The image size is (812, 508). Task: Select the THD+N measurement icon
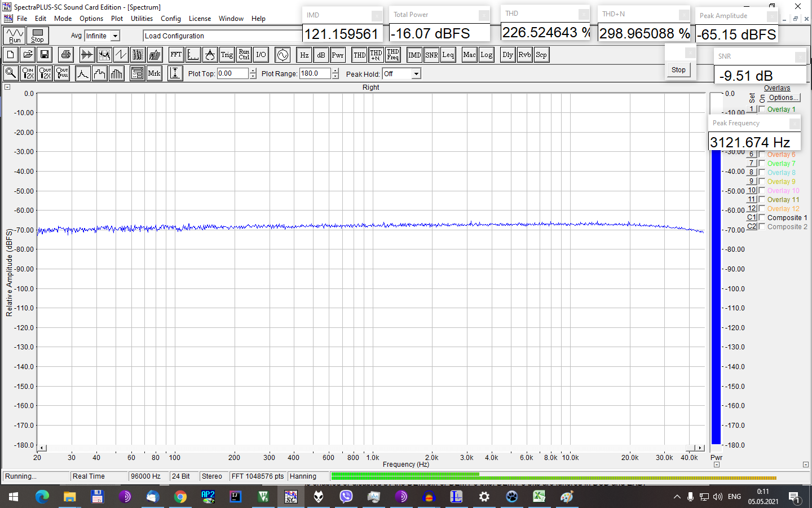point(376,55)
